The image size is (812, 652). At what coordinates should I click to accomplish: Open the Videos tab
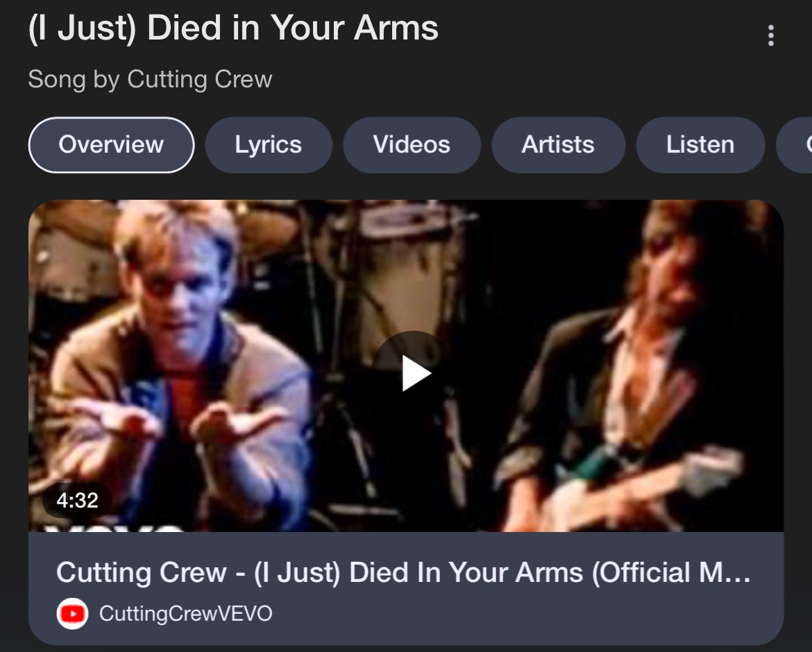tap(412, 145)
